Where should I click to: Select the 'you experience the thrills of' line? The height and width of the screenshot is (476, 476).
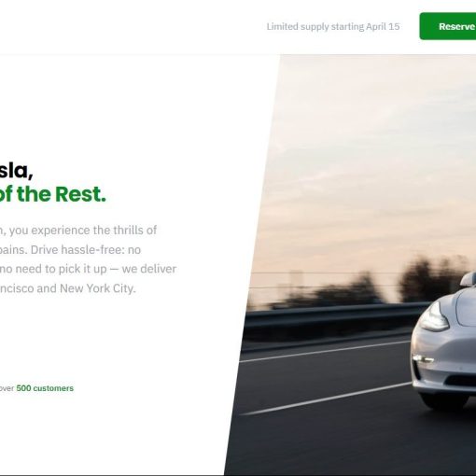click(x=83, y=231)
